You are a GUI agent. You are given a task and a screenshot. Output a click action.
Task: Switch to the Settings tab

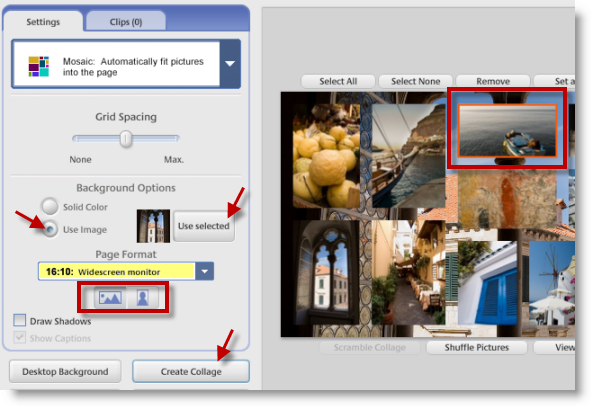pos(43,22)
